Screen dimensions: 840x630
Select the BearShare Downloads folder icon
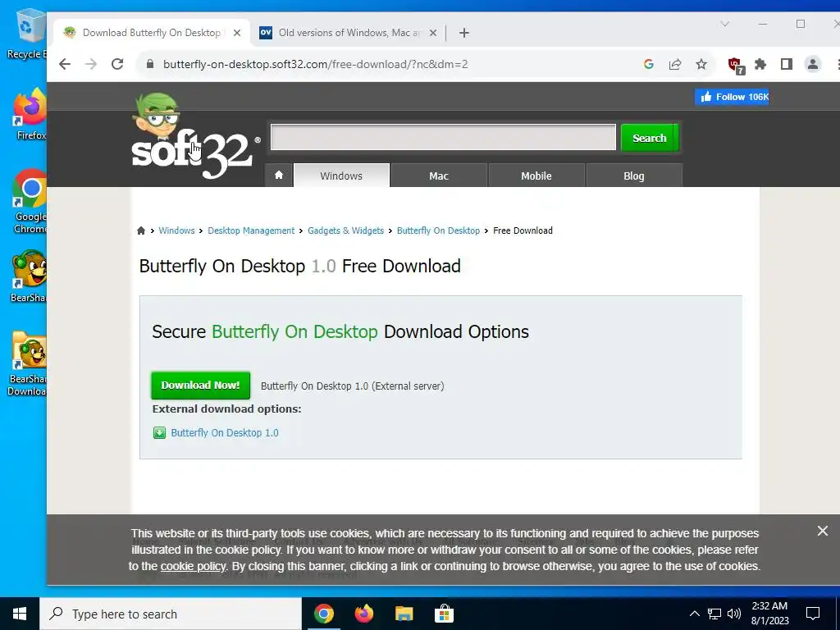click(x=27, y=363)
